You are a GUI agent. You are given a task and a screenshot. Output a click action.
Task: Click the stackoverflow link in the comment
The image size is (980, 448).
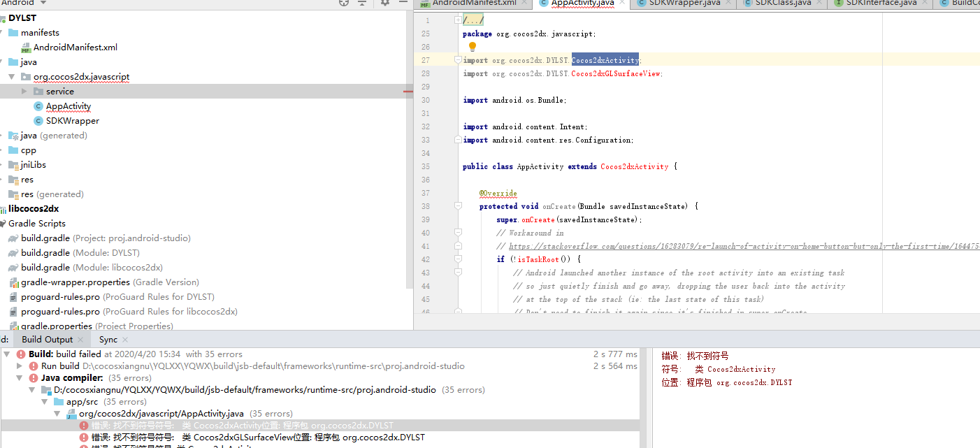coord(744,246)
